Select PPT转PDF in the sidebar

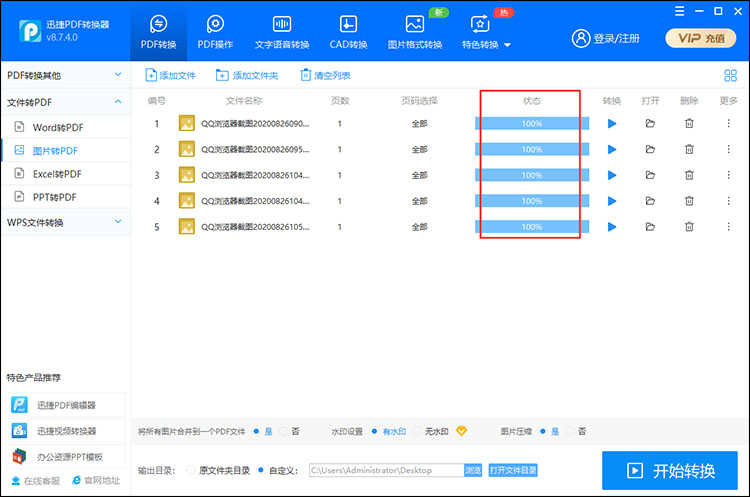[x=66, y=197]
